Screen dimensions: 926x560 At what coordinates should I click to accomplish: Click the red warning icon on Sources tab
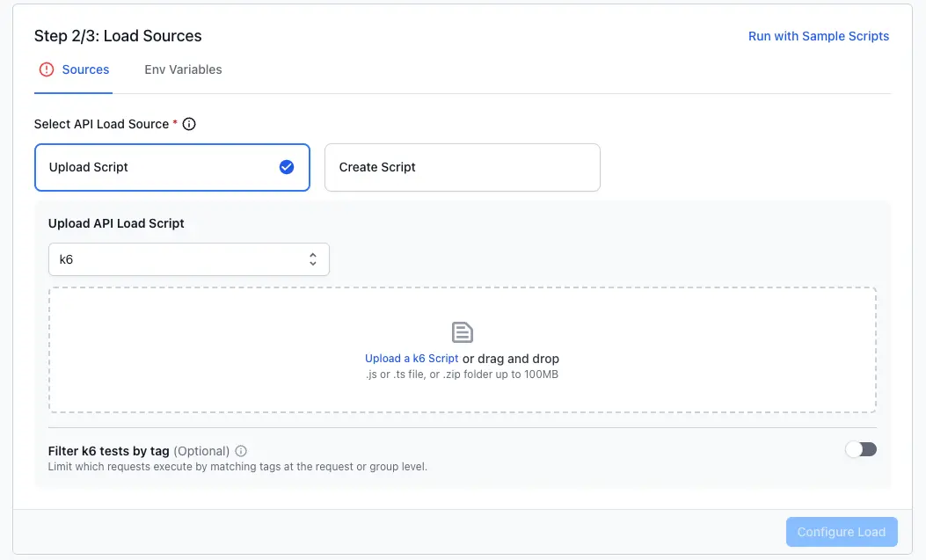[x=46, y=69]
